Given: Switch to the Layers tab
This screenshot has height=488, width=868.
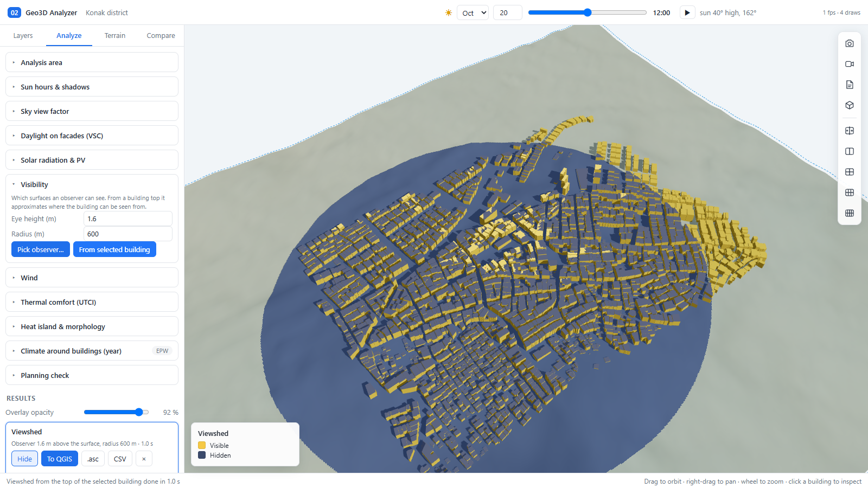Looking at the screenshot, I should [23, 35].
